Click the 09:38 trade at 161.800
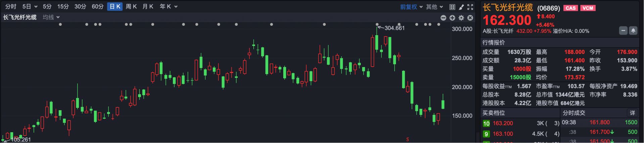644x143 pixels. click(599, 123)
